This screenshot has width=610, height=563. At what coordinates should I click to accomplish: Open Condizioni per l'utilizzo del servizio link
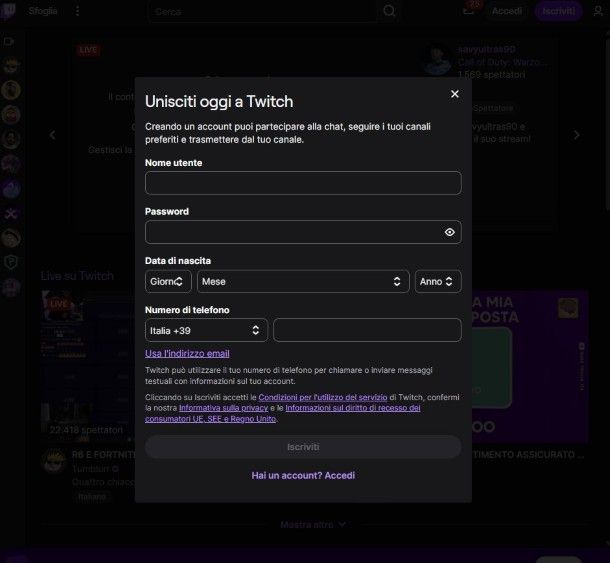322,397
